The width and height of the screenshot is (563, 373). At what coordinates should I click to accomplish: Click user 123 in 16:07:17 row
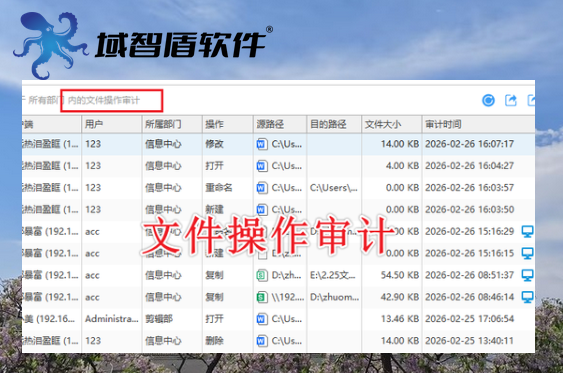(93, 144)
